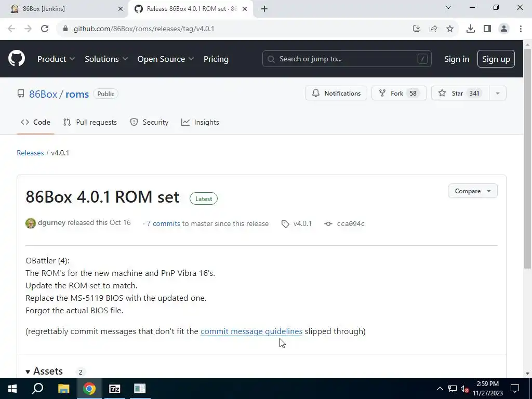Open the Compare dropdown
This screenshot has height=399, width=532.
pos(473,191)
